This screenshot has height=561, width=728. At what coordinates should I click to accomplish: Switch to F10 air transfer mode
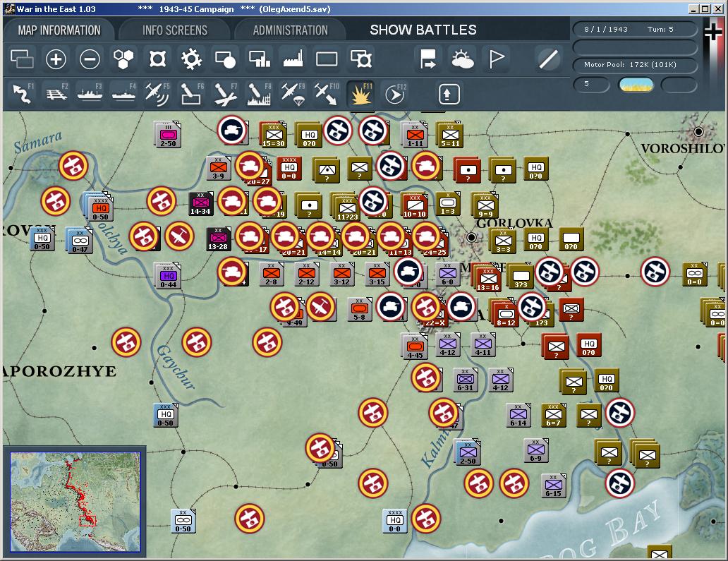[327, 94]
